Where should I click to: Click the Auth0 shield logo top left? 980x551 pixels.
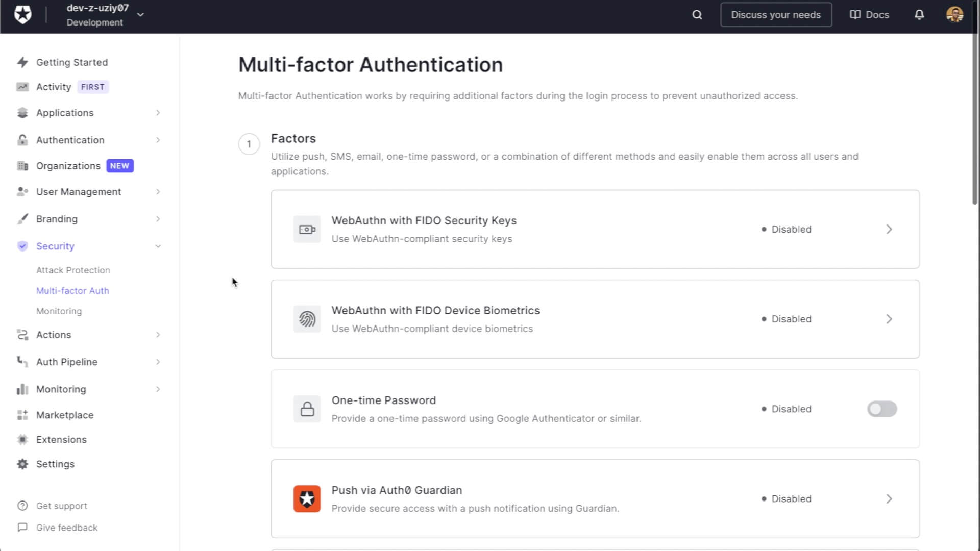tap(23, 14)
